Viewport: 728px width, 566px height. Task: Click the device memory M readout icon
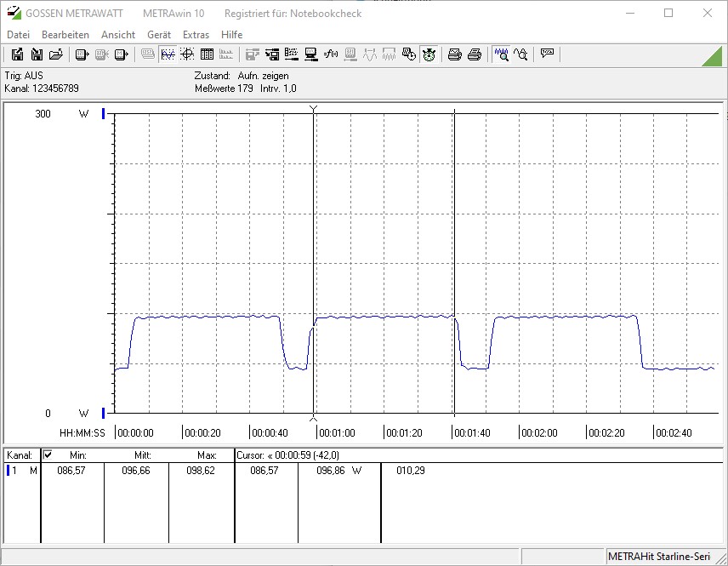coord(121,54)
